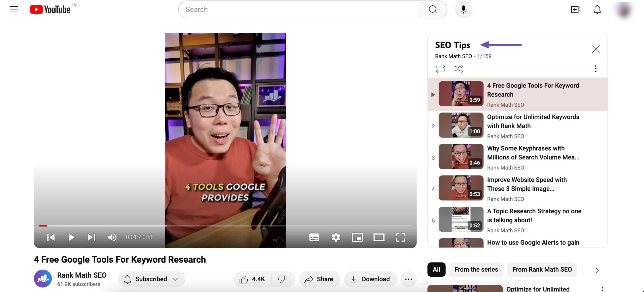Open the thumbnail with the 0:46 duration

461,156
